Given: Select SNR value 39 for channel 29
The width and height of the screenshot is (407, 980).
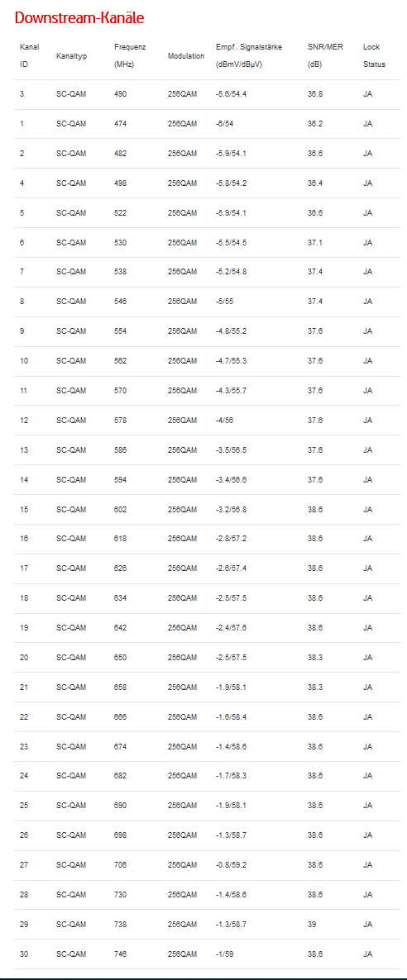Looking at the screenshot, I should (x=312, y=925).
